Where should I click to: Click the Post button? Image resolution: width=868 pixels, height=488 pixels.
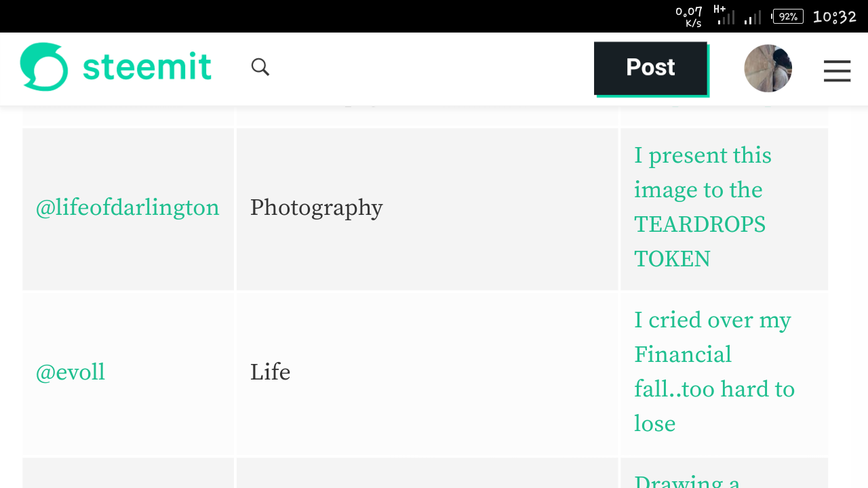pyautogui.click(x=650, y=68)
